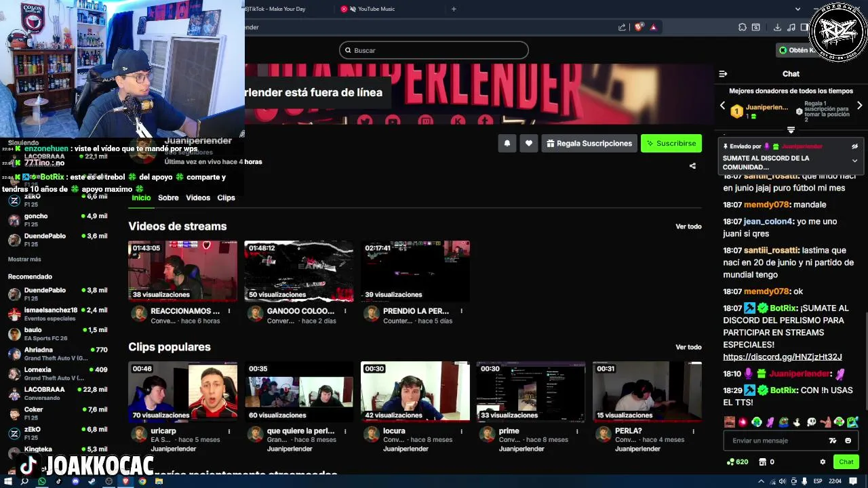Open the PRENDIO LA PER stream thumbnail
The width and height of the screenshot is (868, 488).
[415, 270]
